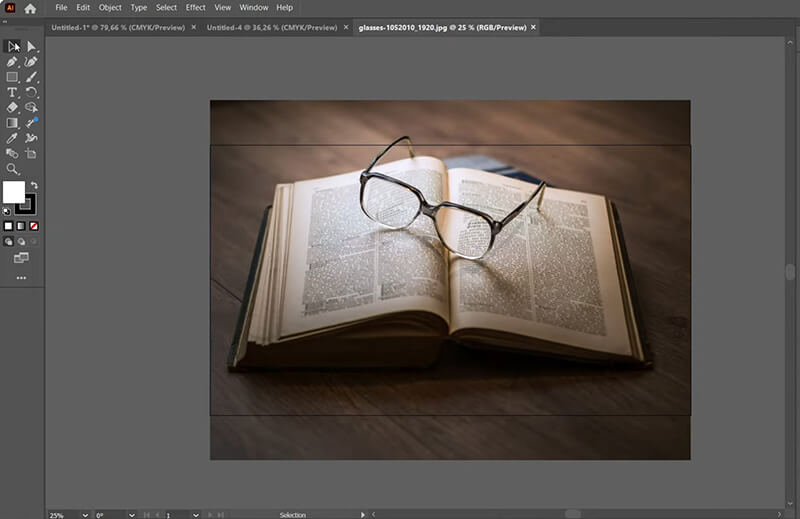The width and height of the screenshot is (800, 519).
Task: Click the vertical scrollbar thumb
Action: pos(790,272)
